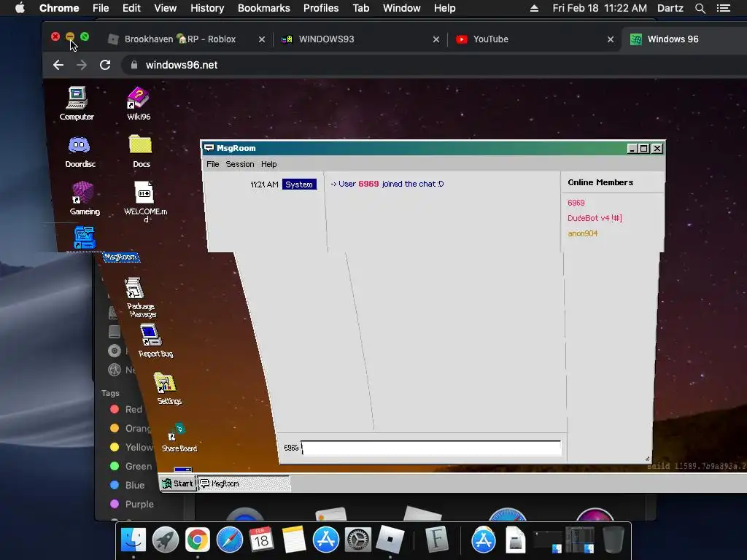Open Notes from the Dock

click(293, 540)
